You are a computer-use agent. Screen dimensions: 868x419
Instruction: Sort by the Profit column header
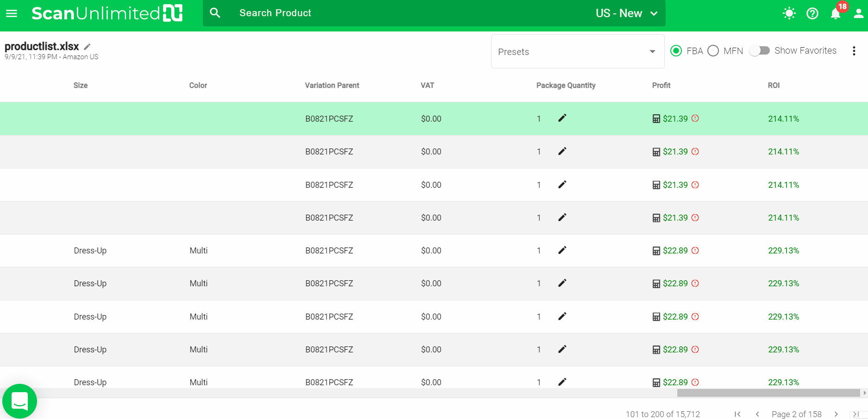pos(661,86)
